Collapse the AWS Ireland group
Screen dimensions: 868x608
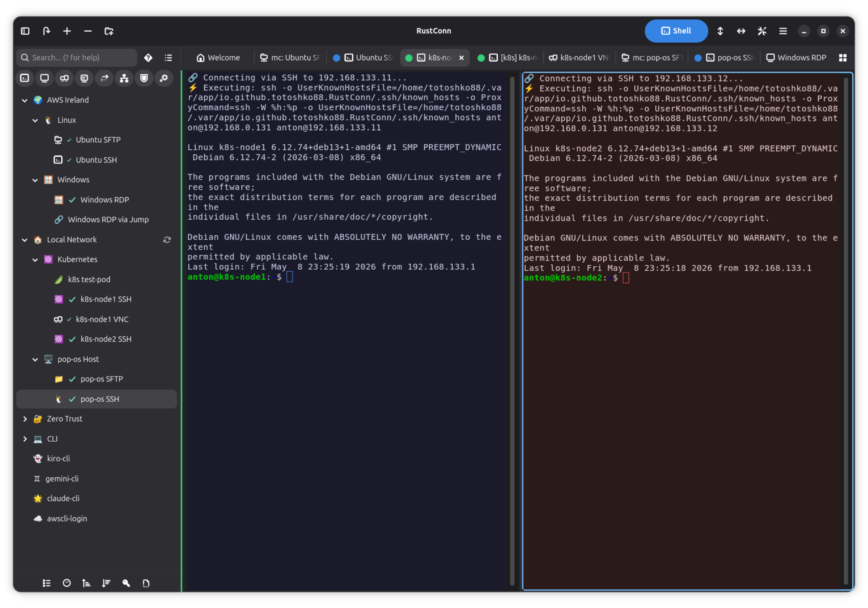click(x=25, y=100)
